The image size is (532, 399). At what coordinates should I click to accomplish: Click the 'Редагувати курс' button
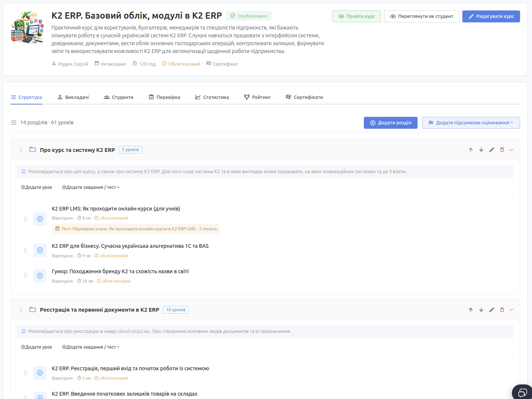click(491, 16)
